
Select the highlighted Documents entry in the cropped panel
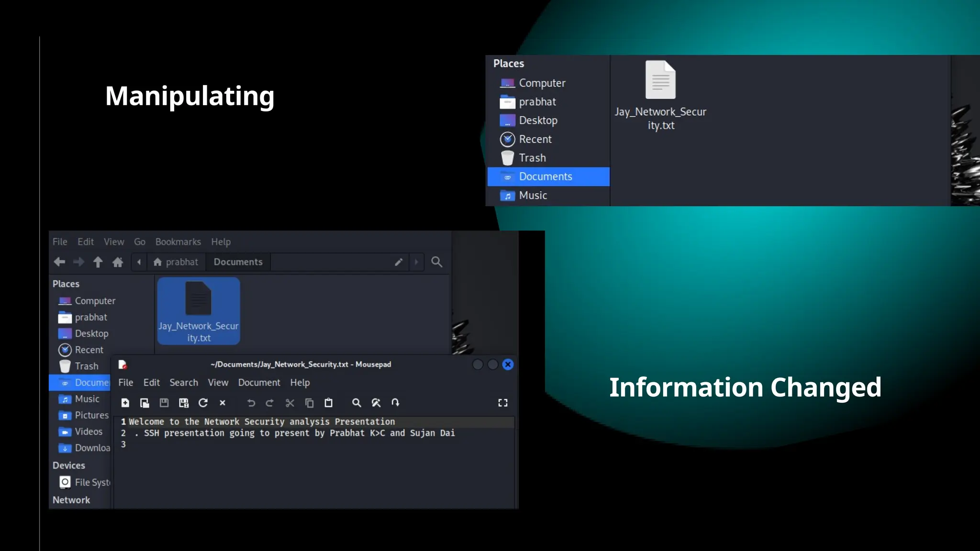tap(548, 176)
